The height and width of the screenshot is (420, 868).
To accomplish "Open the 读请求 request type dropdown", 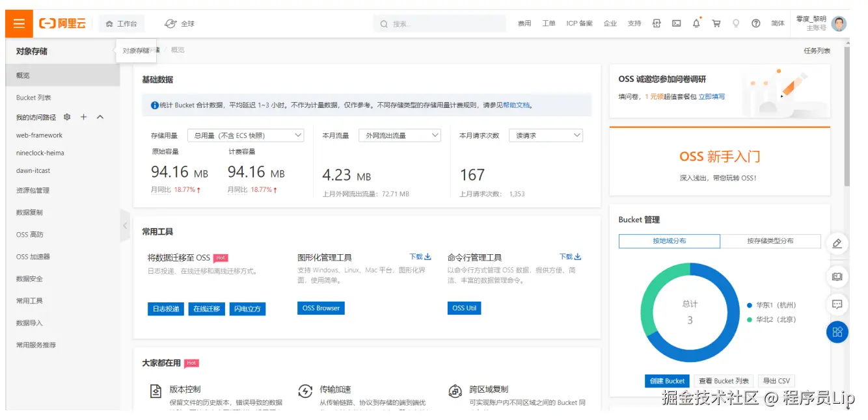I will pyautogui.click(x=546, y=135).
